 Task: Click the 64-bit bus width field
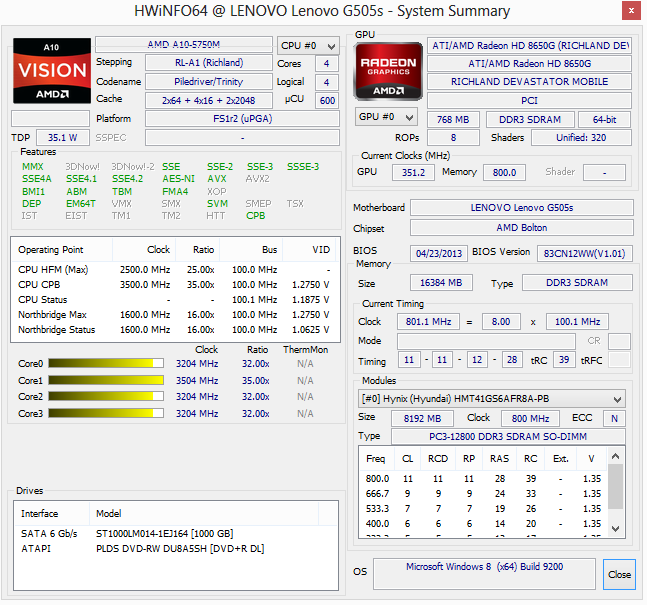coord(604,120)
